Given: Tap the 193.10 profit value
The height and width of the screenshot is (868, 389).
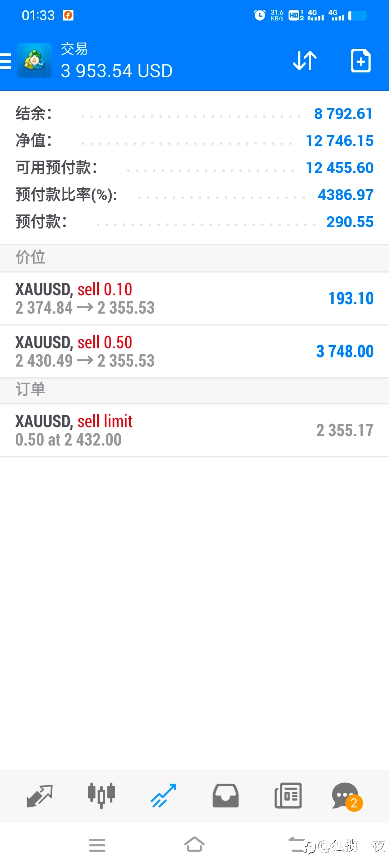Looking at the screenshot, I should [x=351, y=298].
